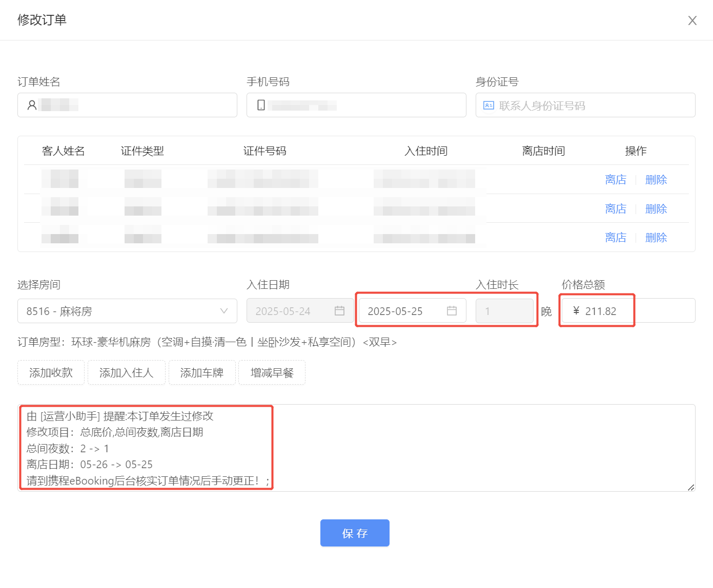Image resolution: width=713 pixels, height=588 pixels.
Task: Click the 证件号码 column header
Action: coord(264,151)
